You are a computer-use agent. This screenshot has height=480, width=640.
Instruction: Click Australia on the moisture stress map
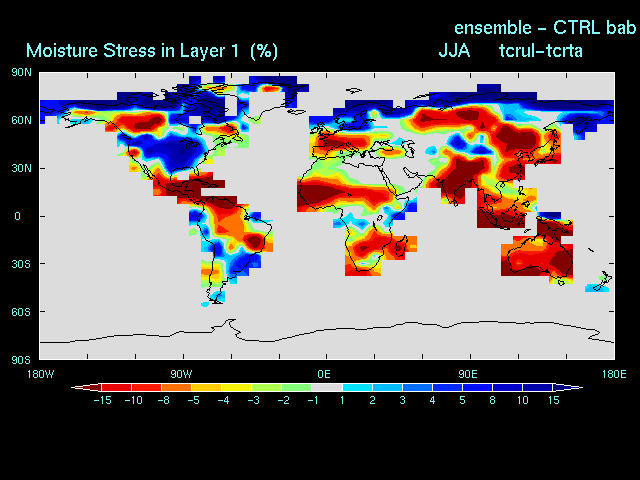pos(540,255)
